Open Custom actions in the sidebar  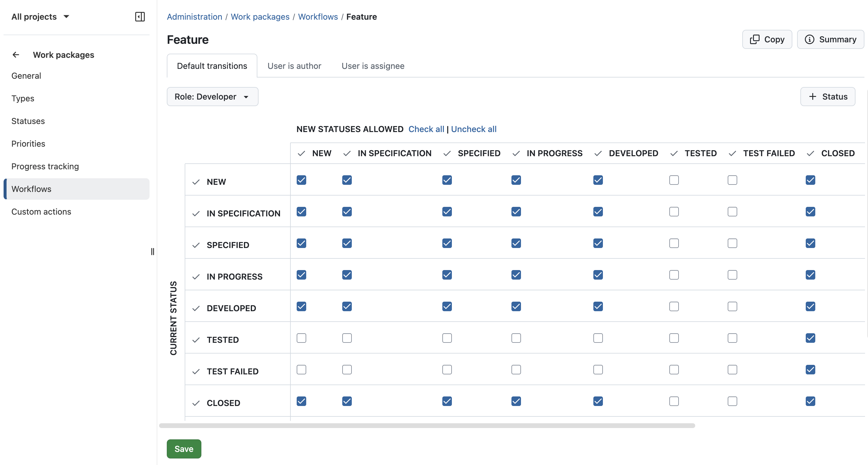click(x=41, y=211)
